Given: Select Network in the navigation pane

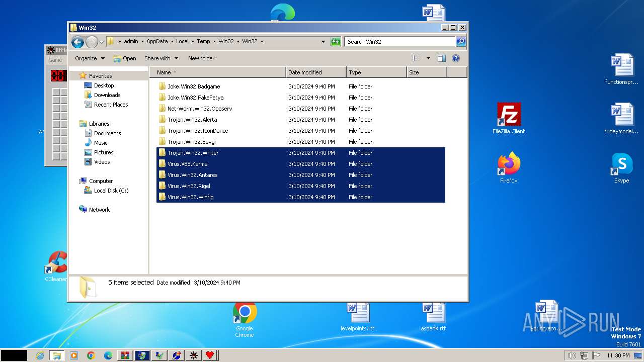Looking at the screenshot, I should click(x=99, y=210).
